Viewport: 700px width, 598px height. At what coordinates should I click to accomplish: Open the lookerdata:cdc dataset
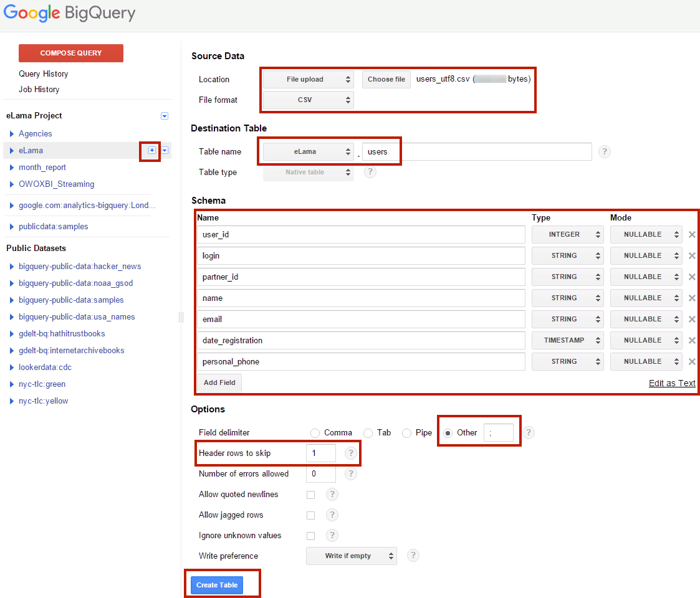point(45,368)
